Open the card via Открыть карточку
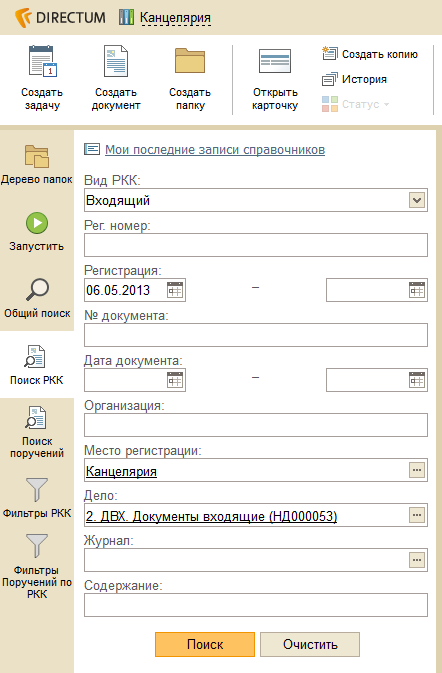The image size is (442, 673). click(x=275, y=79)
